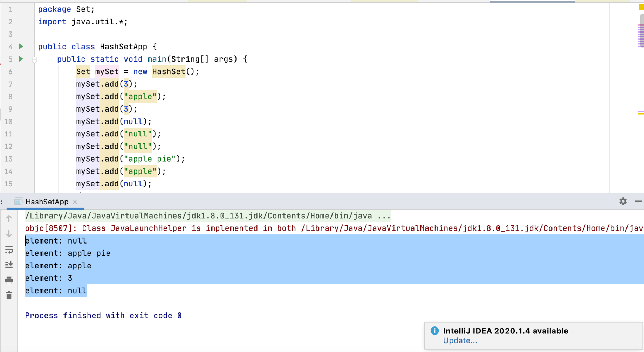Close the HashSetApp run tab
644x352 pixels.
tap(75, 202)
